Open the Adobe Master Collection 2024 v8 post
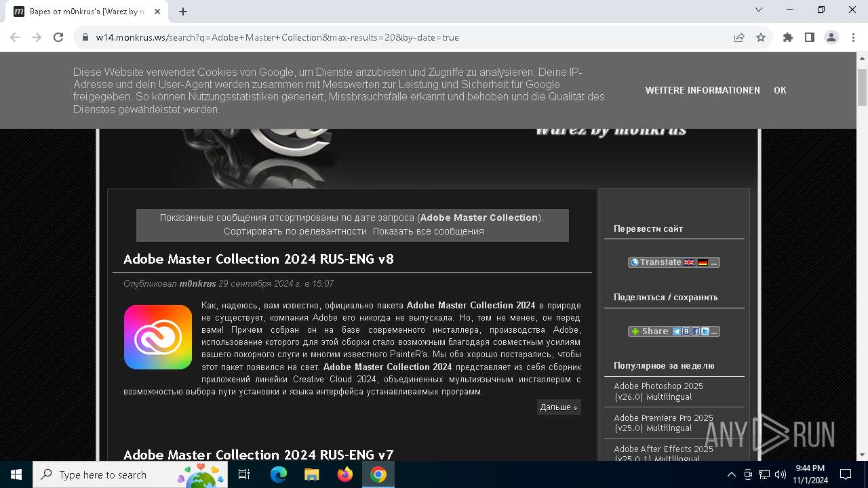The width and height of the screenshot is (868, 488). coord(258,259)
